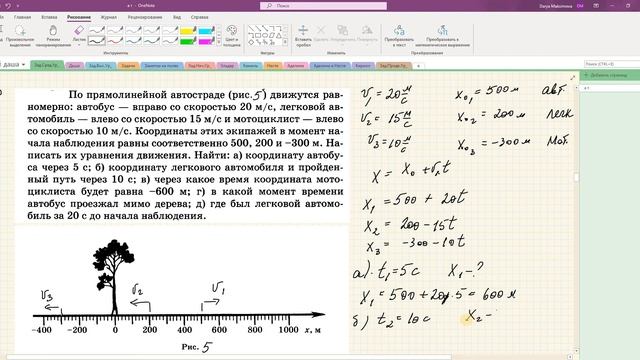Open the Вид ribbon tab

point(177,17)
